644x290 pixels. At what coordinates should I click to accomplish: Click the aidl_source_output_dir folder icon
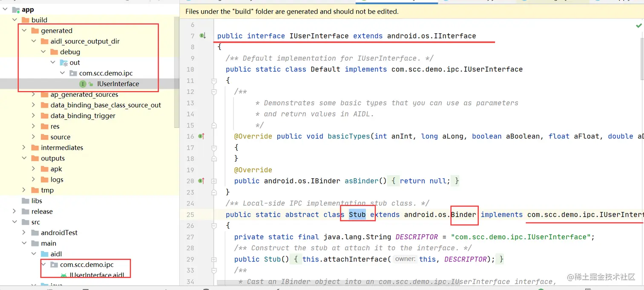tap(44, 41)
